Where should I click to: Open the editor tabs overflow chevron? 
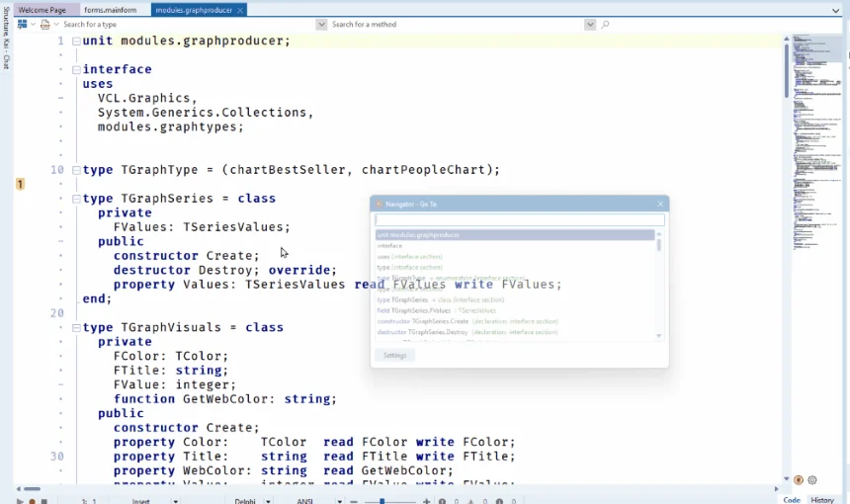point(835,10)
